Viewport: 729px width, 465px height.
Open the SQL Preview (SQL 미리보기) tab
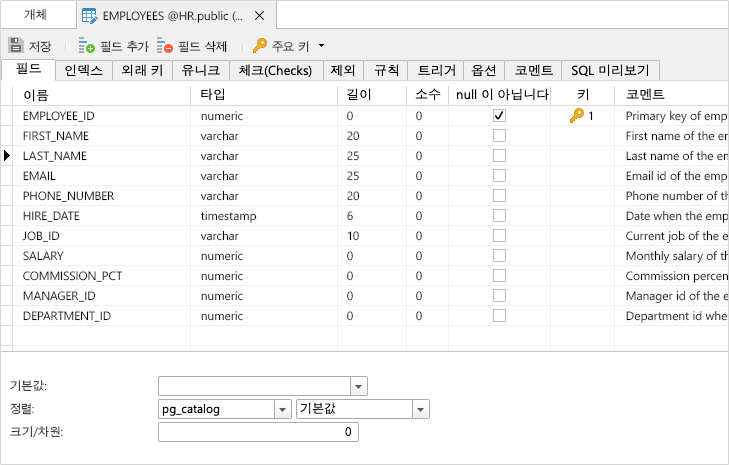pyautogui.click(x=610, y=71)
